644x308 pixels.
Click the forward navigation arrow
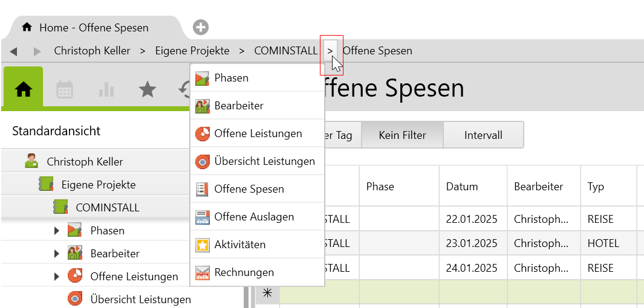(37, 51)
